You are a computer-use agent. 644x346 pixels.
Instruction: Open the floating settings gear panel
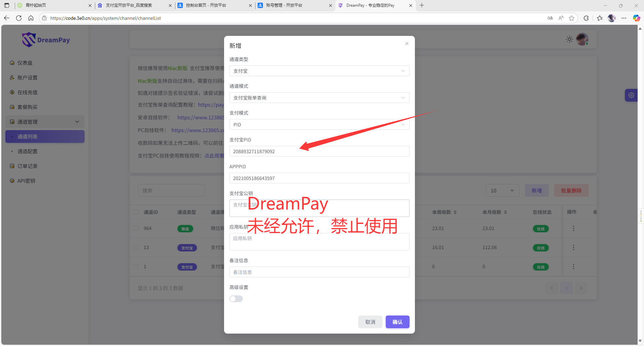tap(631, 95)
